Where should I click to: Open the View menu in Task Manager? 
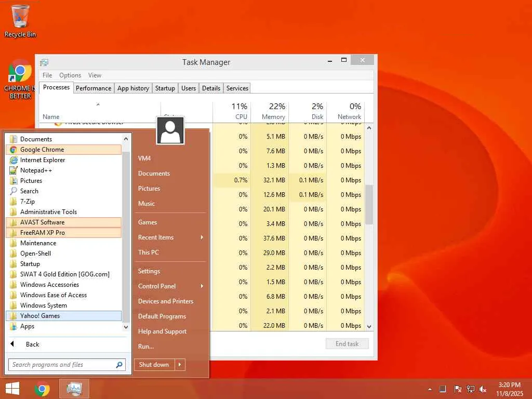(x=95, y=75)
